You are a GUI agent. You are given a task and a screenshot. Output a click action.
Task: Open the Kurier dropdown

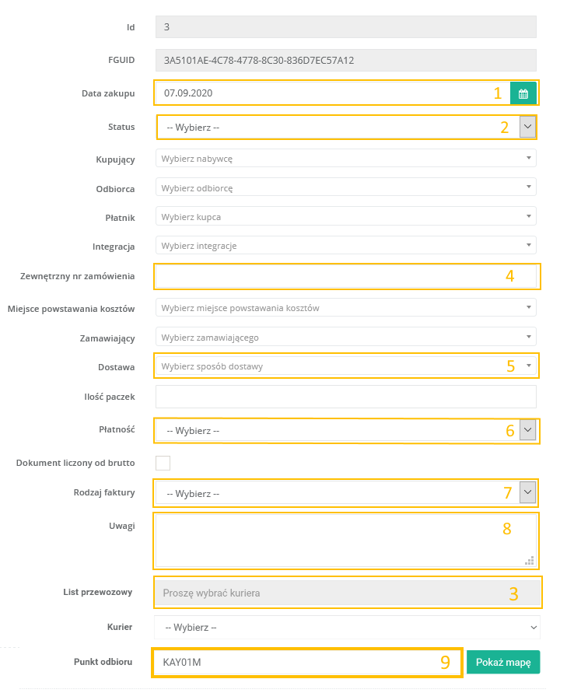pyautogui.click(x=347, y=627)
